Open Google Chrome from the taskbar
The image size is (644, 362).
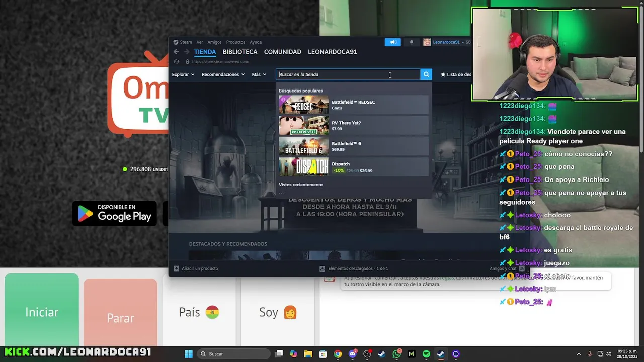pos(338,354)
